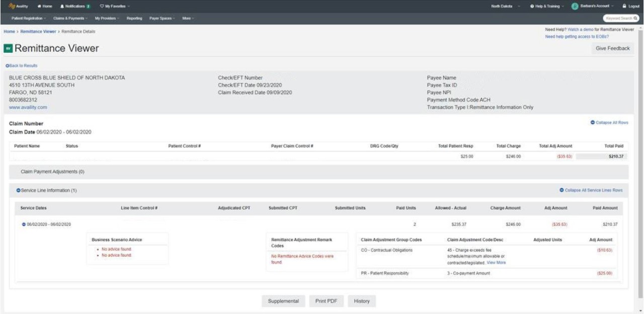Open Claims & Payments menu
This screenshot has width=644, height=314.
tap(71, 18)
